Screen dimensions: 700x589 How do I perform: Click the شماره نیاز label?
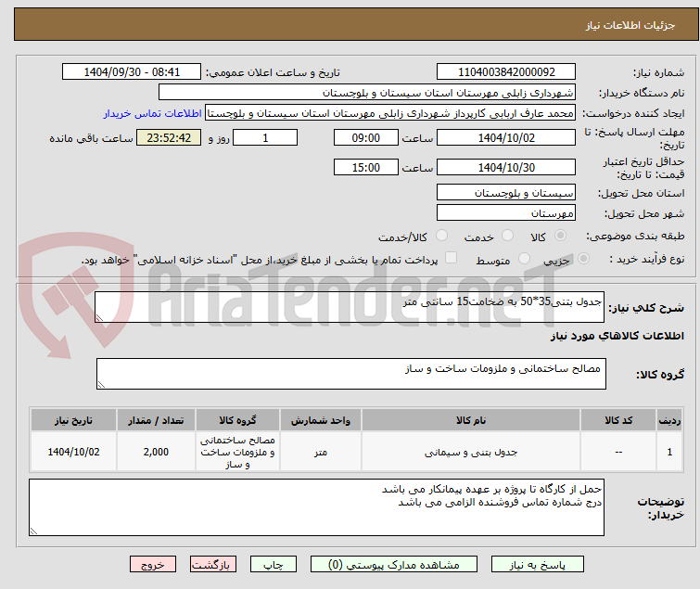pos(658,72)
